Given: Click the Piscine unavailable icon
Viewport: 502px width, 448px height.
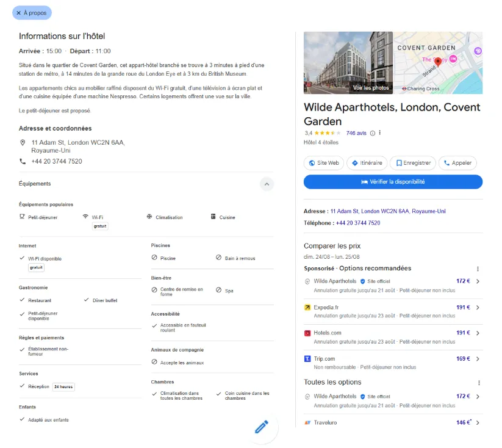Looking at the screenshot, I should 154,258.
